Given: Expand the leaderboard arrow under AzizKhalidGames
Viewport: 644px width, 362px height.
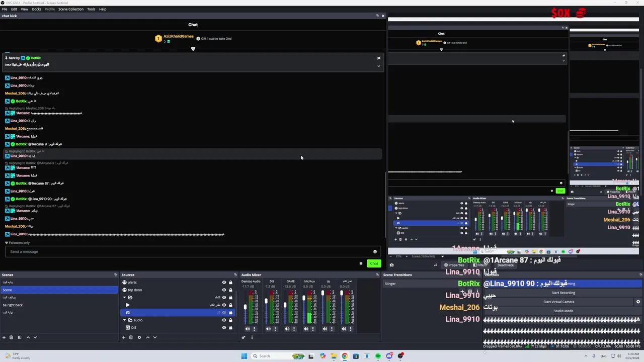Looking at the screenshot, I should pyautogui.click(x=193, y=49).
